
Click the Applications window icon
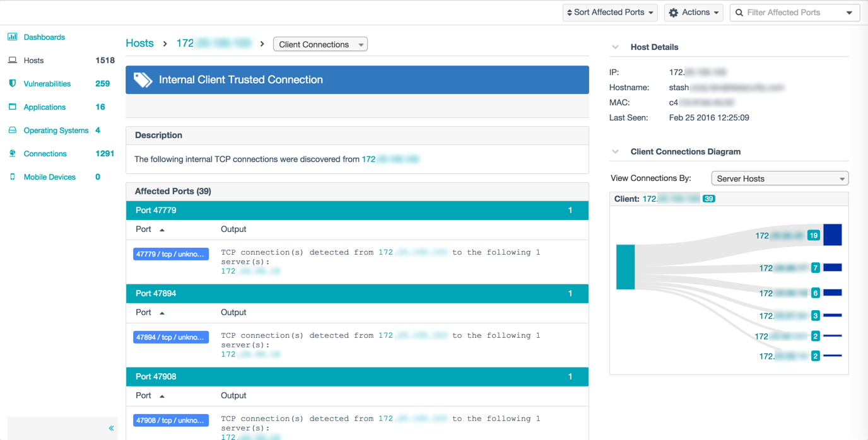click(13, 107)
